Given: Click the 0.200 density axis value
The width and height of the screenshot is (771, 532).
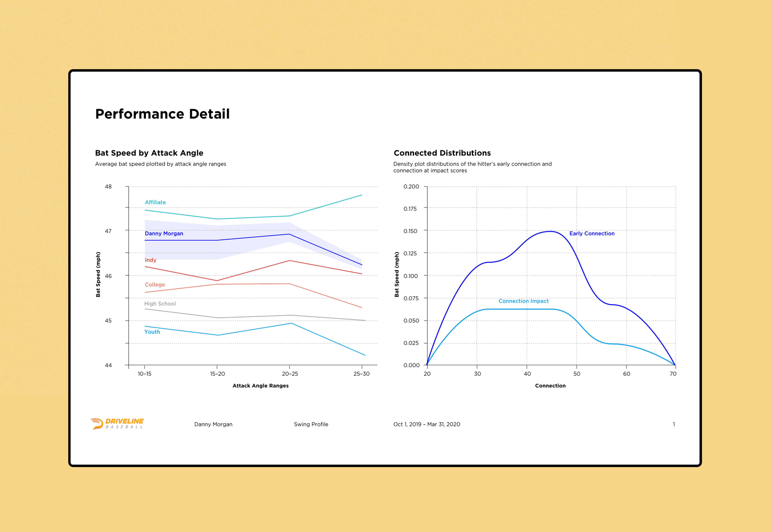Looking at the screenshot, I should [411, 187].
